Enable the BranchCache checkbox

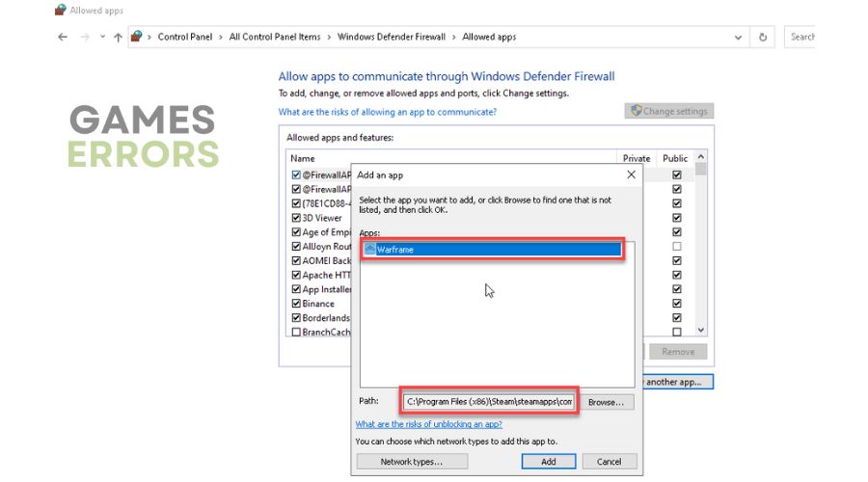[x=296, y=332]
